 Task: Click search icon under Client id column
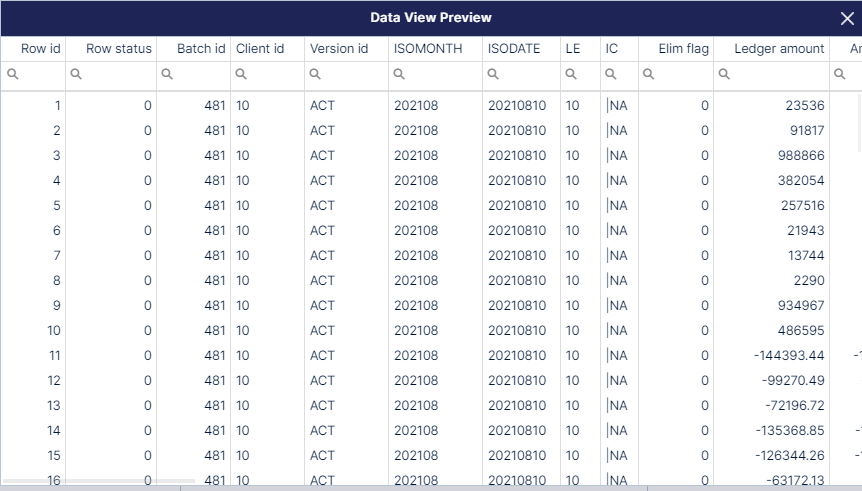(x=241, y=74)
